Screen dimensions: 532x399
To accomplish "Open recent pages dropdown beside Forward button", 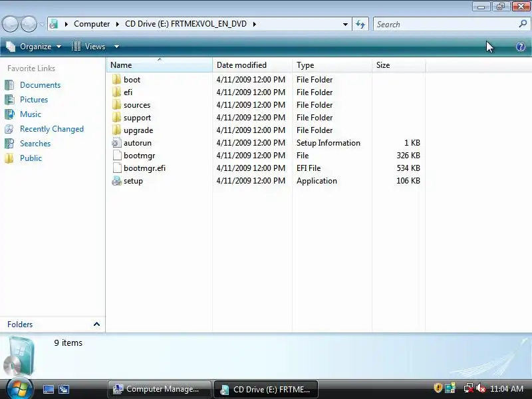I will click(42, 25).
